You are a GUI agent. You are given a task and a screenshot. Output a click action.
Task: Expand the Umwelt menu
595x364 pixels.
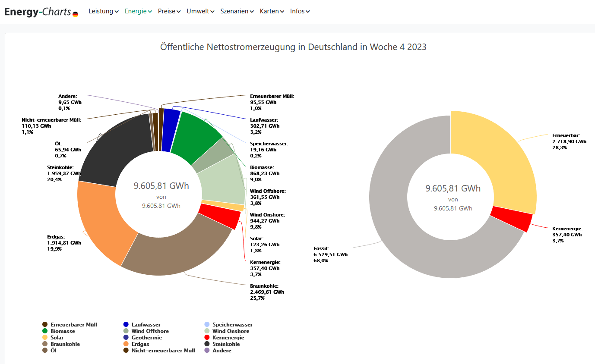tap(200, 11)
